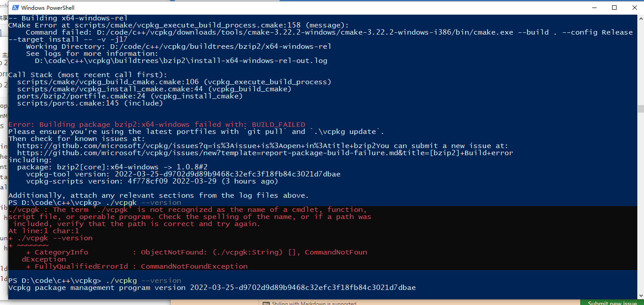Click the vcpkg version output line
Screen dimensions: 644x305
[213, 287]
